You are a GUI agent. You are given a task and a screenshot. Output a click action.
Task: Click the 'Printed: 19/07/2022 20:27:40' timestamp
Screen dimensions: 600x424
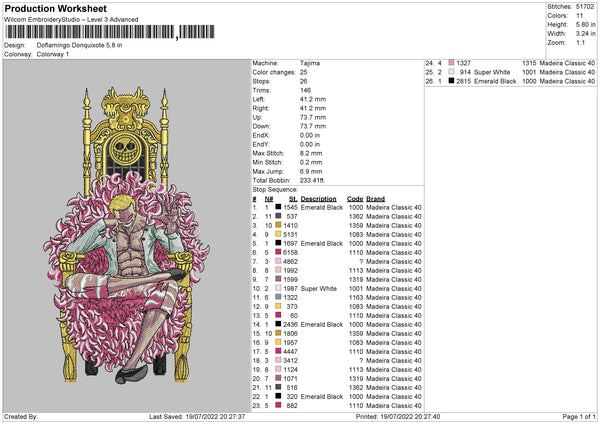click(x=398, y=417)
